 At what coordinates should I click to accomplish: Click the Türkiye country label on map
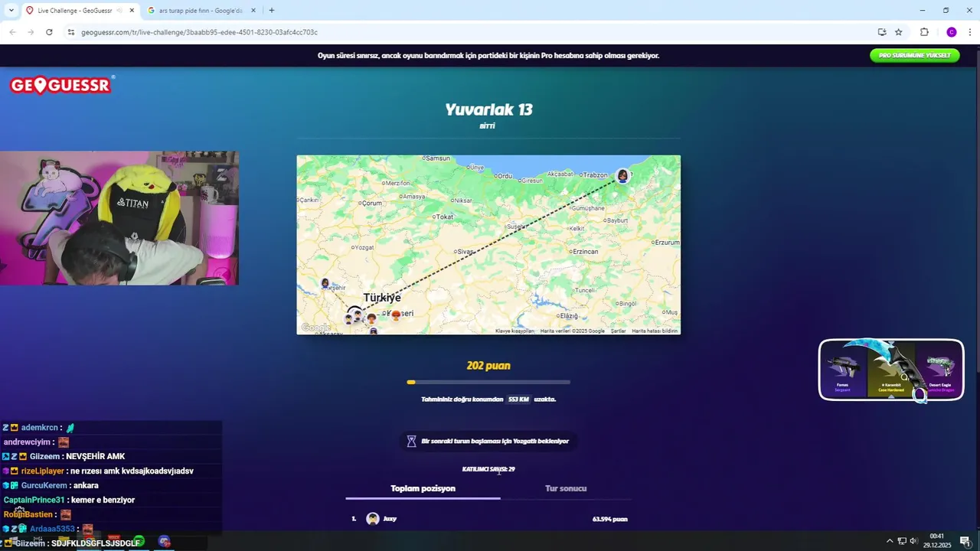tap(382, 298)
